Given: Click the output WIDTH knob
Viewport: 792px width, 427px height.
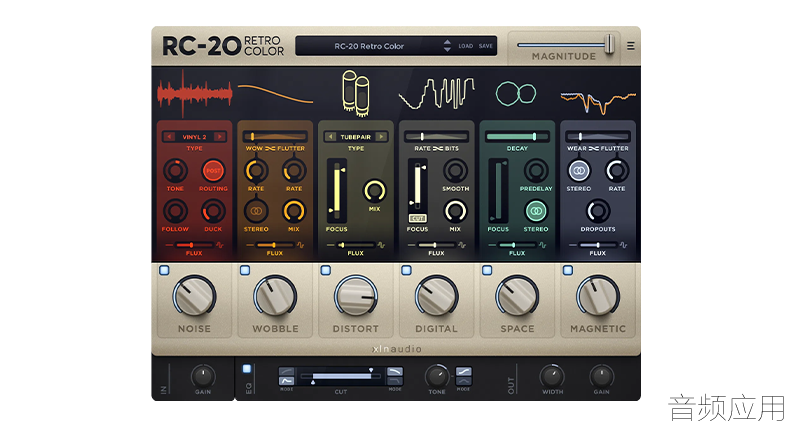Looking at the screenshot, I should [552, 376].
